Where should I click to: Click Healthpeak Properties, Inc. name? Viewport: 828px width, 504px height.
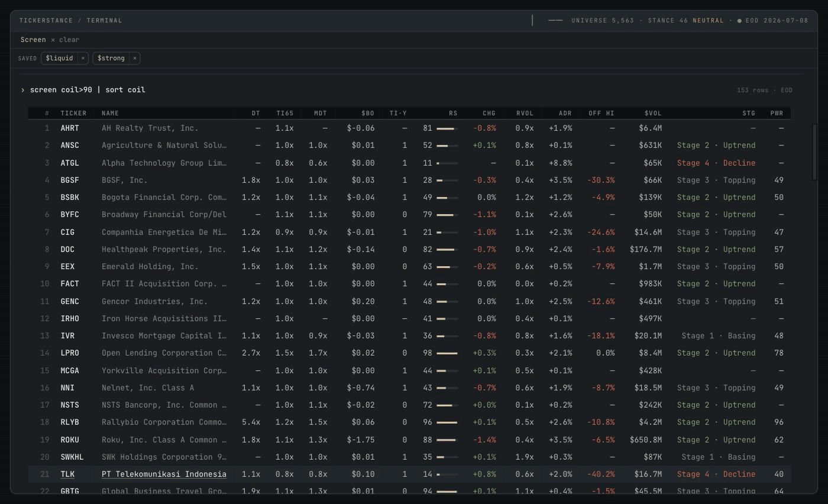pos(164,249)
